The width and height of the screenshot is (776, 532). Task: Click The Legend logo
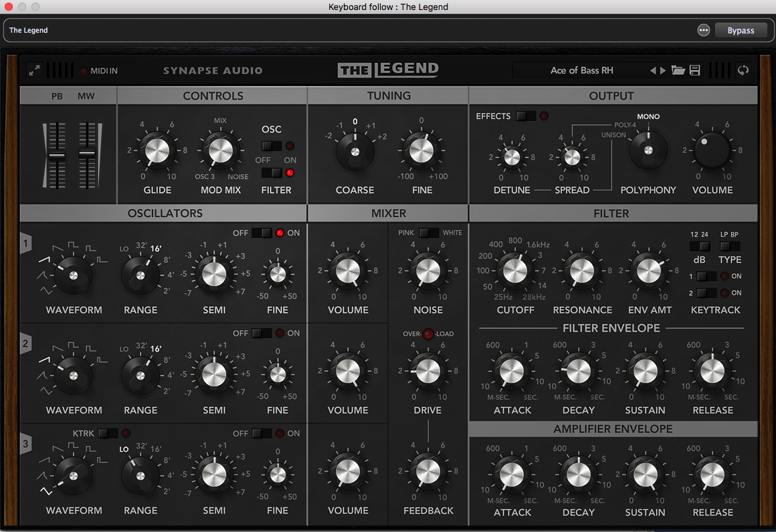[x=388, y=70]
